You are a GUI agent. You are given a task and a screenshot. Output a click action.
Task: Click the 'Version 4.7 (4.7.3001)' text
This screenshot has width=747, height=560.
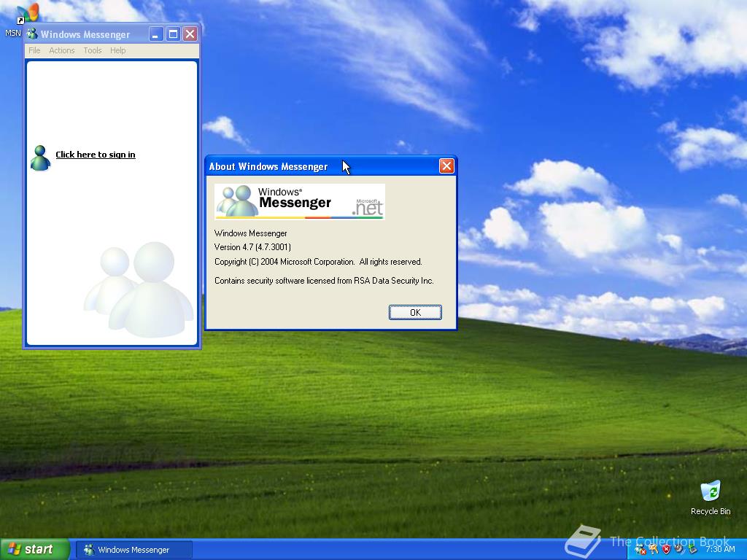point(252,247)
